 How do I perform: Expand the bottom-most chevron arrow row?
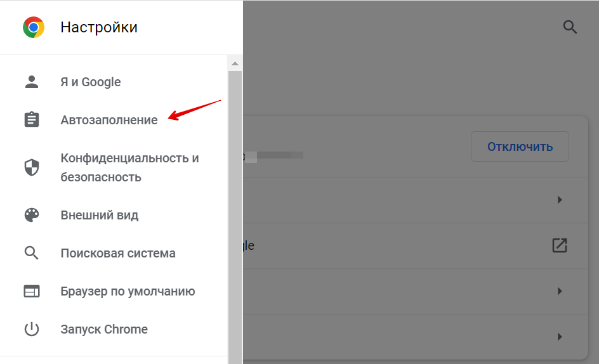pyautogui.click(x=559, y=336)
